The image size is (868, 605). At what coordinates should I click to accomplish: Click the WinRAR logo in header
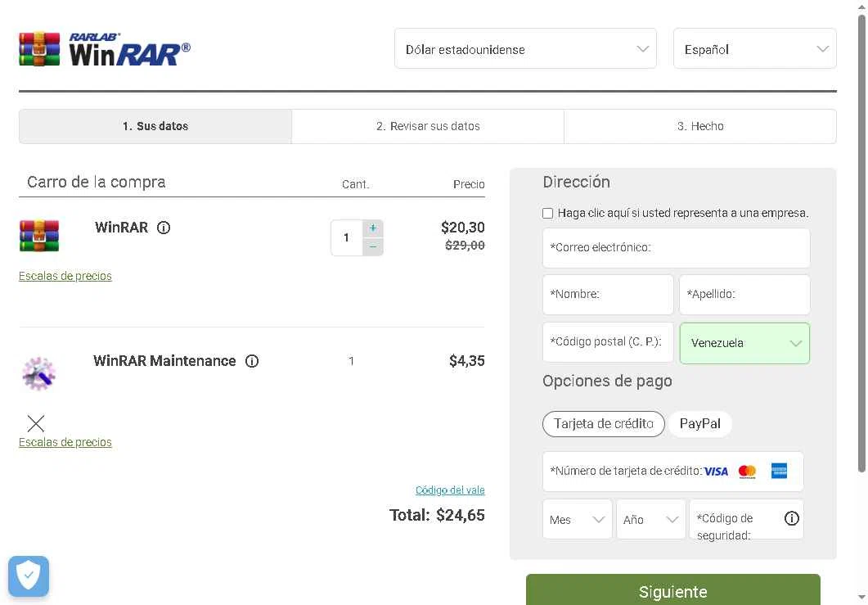[x=105, y=49]
